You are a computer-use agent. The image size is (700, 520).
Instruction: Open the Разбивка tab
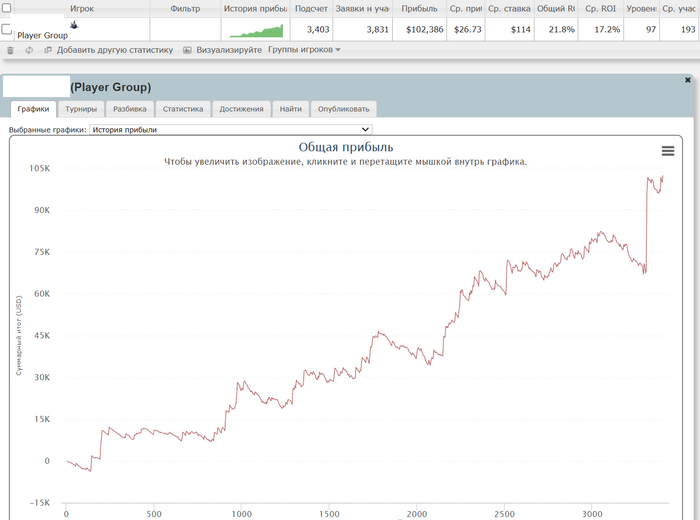click(x=129, y=109)
